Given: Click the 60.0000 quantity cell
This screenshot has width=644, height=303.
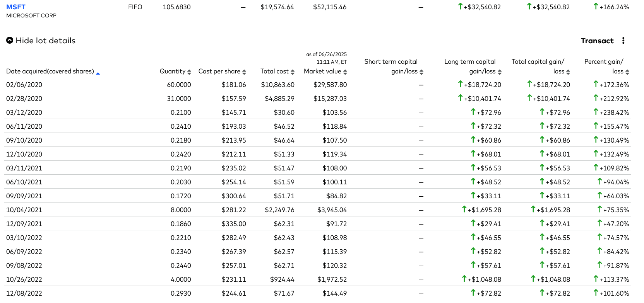Looking at the screenshot, I should [x=179, y=85].
